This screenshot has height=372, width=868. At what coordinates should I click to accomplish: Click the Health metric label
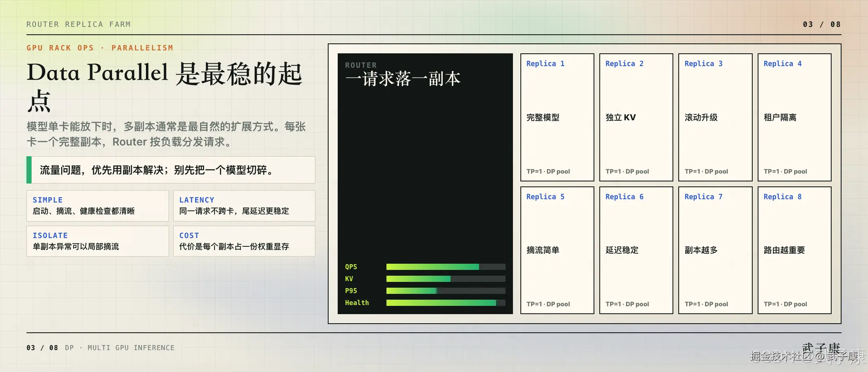(357, 303)
